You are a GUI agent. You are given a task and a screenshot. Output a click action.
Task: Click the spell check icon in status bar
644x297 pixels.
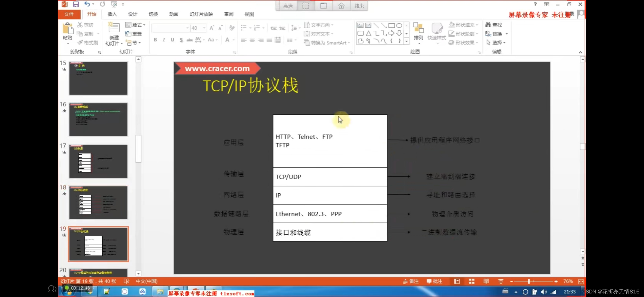tap(127, 281)
